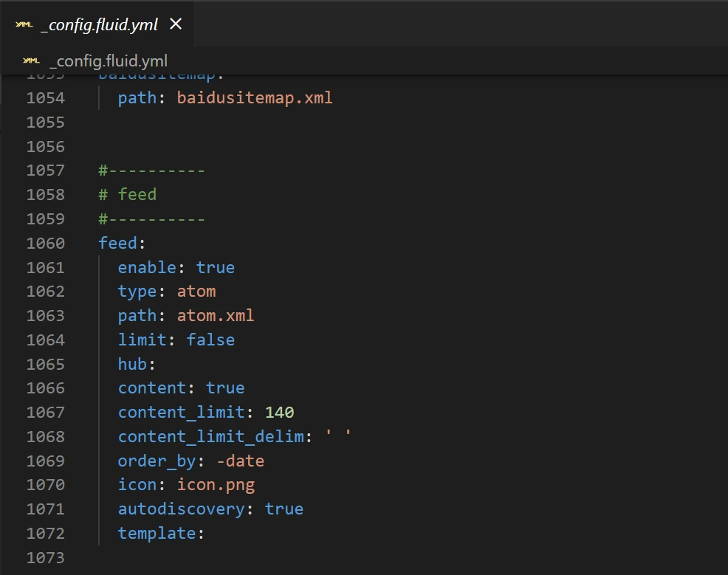Click the "template" key on line 1072
Image resolution: width=728 pixels, height=575 pixels.
(157, 533)
